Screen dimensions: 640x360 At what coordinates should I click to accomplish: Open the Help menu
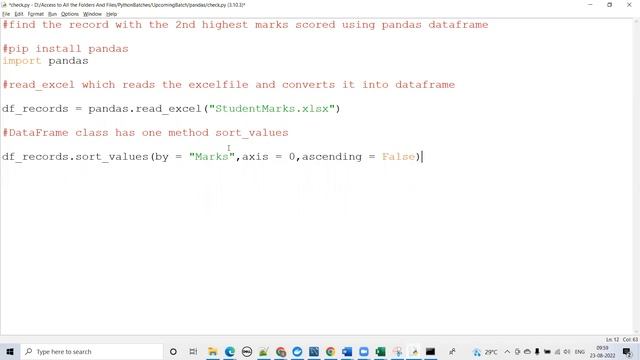click(111, 14)
